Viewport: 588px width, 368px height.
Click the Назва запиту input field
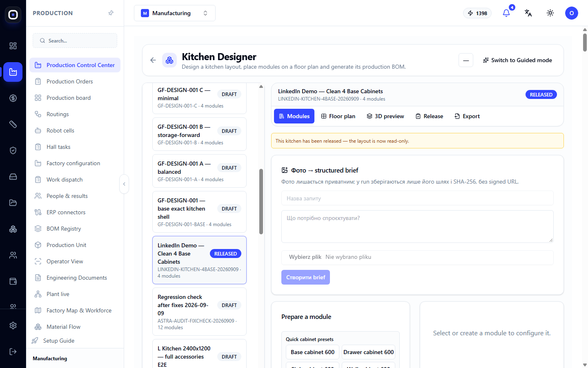click(417, 198)
